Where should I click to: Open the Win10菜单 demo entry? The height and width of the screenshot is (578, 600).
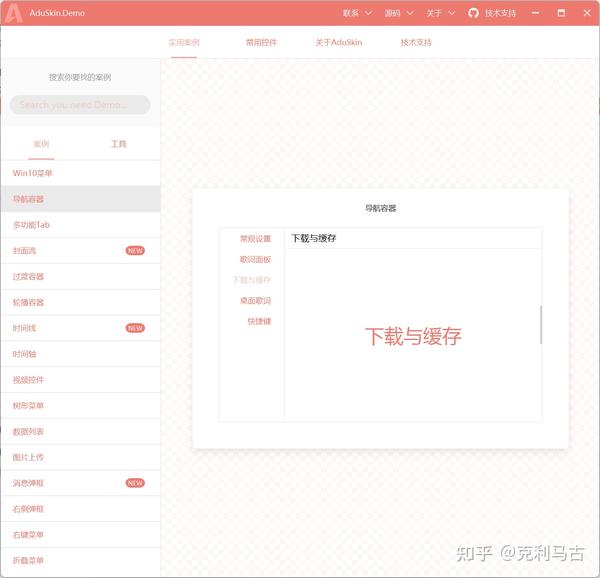tap(80, 173)
